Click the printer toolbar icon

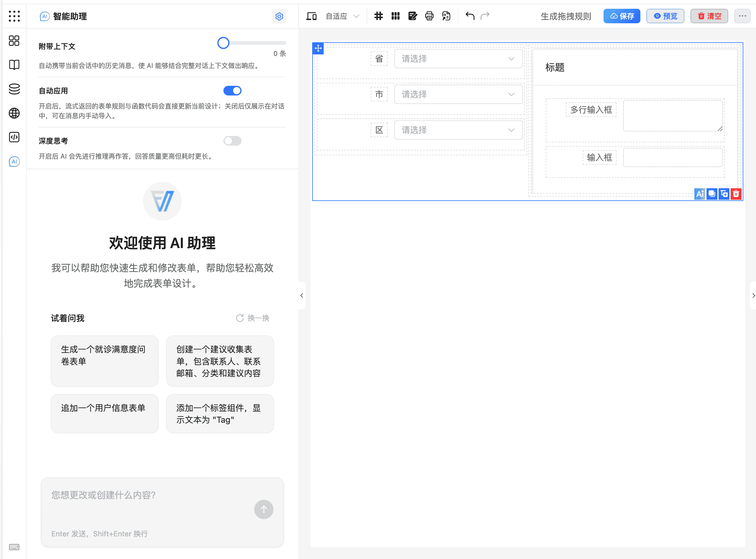(429, 16)
